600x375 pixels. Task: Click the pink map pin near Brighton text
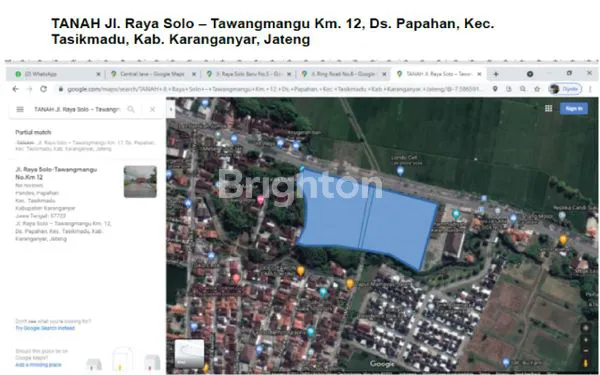(x=261, y=200)
